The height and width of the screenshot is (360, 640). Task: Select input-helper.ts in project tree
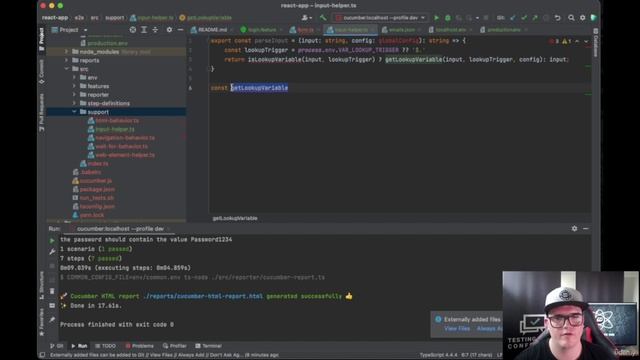pyautogui.click(x=115, y=129)
